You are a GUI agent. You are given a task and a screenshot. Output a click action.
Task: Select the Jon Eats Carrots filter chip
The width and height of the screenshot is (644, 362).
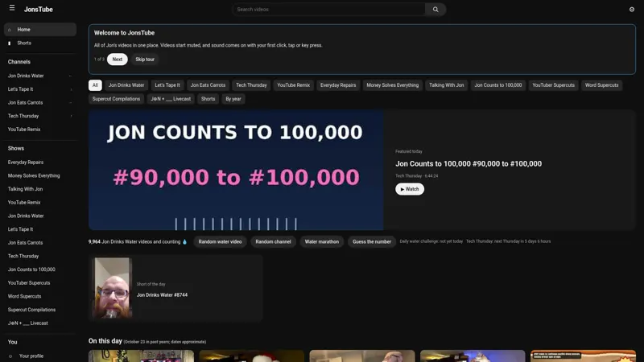point(208,85)
